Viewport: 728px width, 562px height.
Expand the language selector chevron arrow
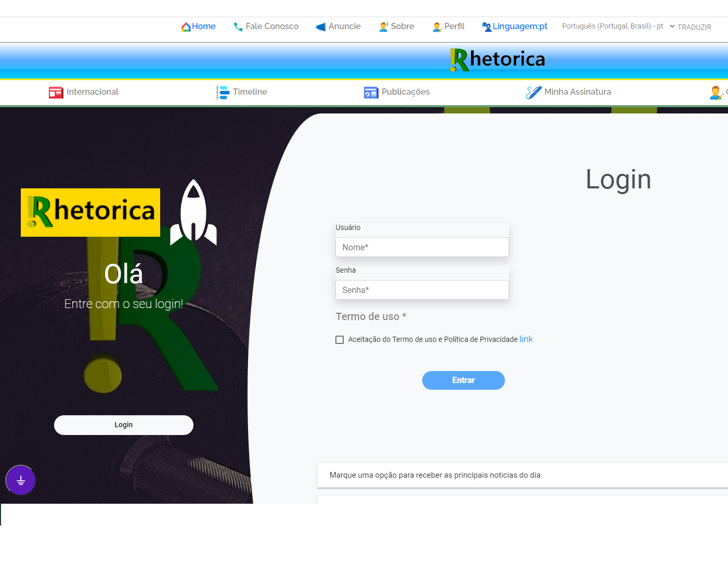click(x=672, y=27)
